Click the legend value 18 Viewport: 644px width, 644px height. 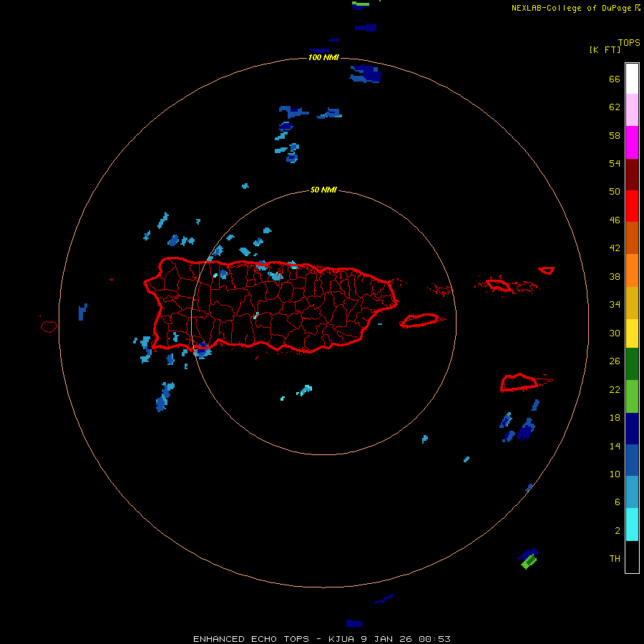tap(615, 418)
